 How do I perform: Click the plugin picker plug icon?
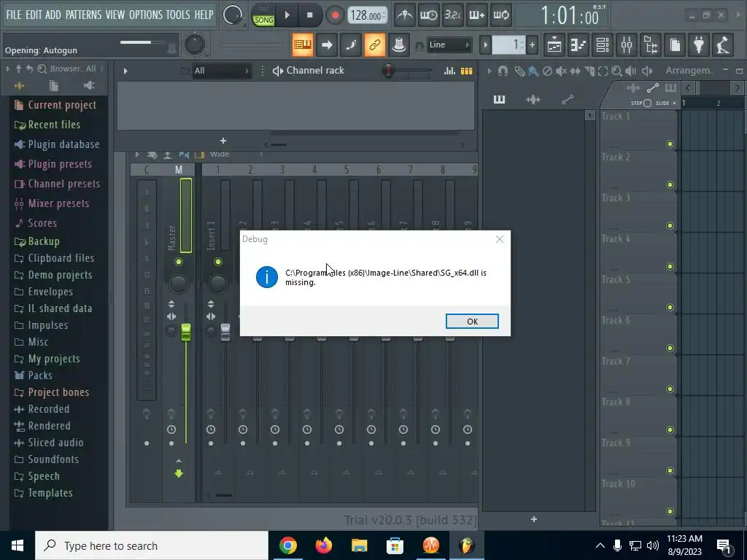coord(699,44)
